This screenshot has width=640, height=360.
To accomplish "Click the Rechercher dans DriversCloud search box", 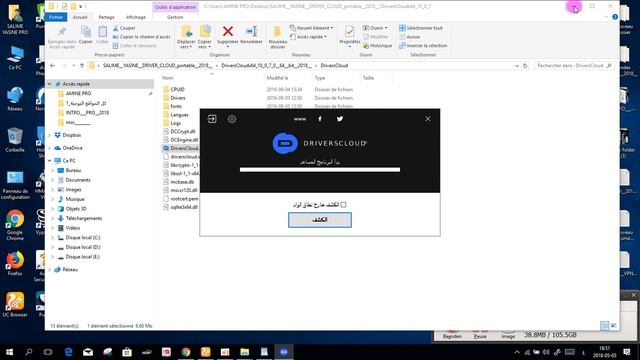I will (x=573, y=66).
